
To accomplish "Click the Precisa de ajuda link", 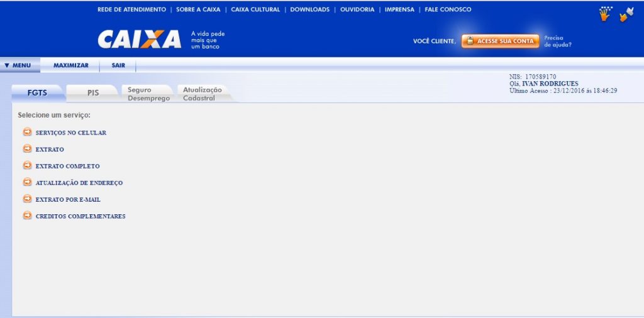I will point(558,41).
